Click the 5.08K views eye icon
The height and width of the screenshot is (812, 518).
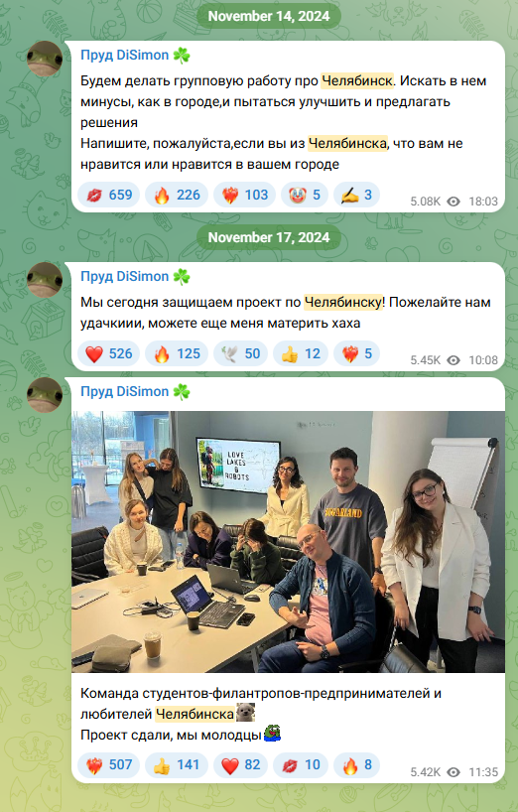[453, 202]
